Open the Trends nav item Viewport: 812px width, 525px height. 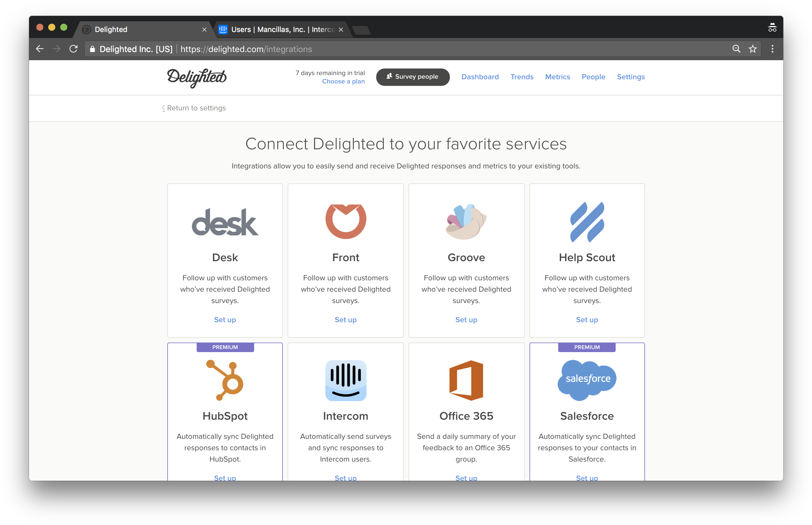point(521,77)
